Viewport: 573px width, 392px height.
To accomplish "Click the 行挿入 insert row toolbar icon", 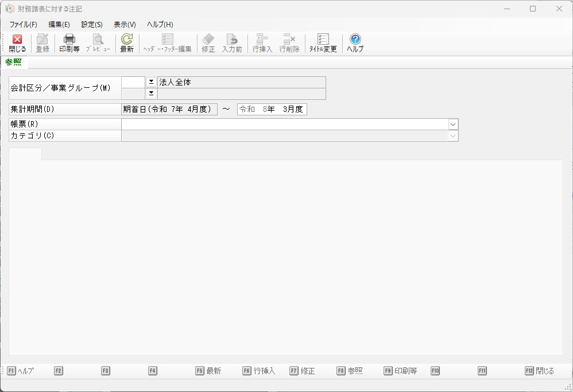I will click(262, 40).
